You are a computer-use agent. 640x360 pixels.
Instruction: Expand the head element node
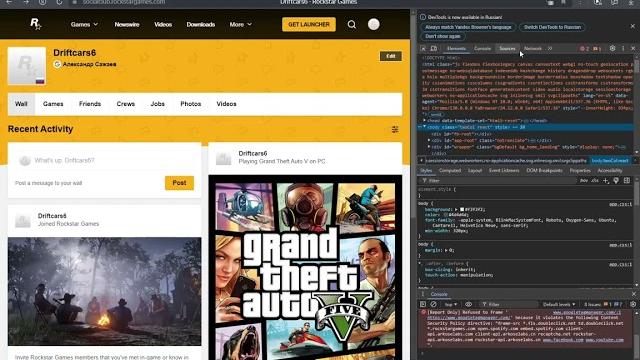[x=424, y=120]
